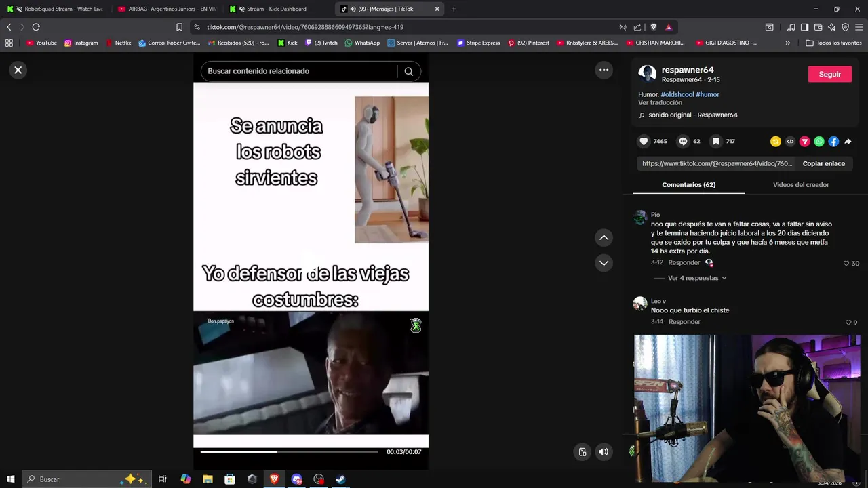Image resolution: width=868 pixels, height=488 pixels.
Task: Open Brave VPN shield icon
Action: (845, 27)
